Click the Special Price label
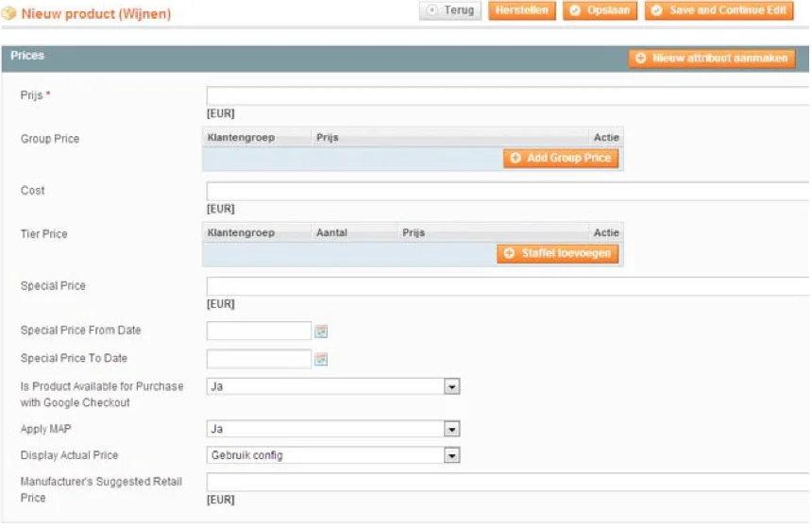This screenshot has height=528, width=812. pyautogui.click(x=53, y=286)
